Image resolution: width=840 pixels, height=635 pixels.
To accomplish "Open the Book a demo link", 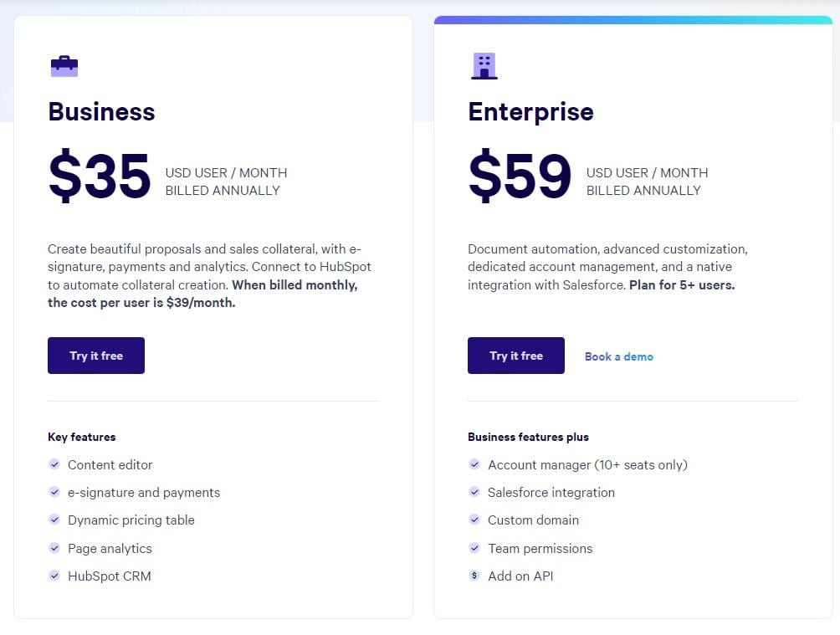I will (619, 357).
